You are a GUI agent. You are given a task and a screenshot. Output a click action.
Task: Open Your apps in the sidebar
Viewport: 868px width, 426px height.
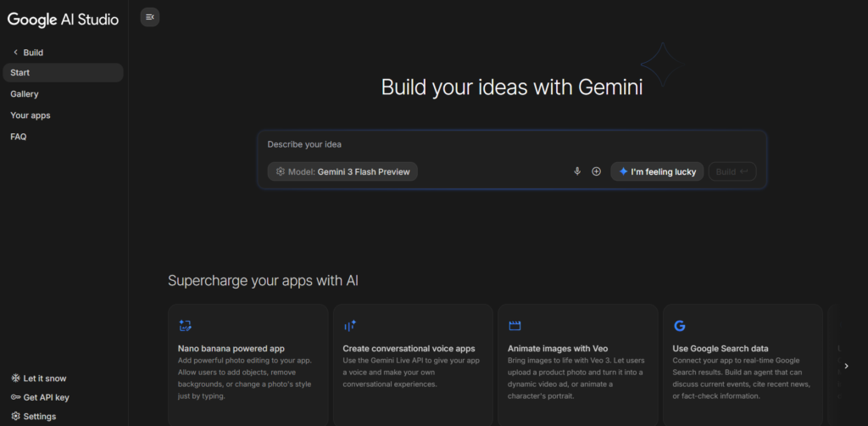pos(31,115)
